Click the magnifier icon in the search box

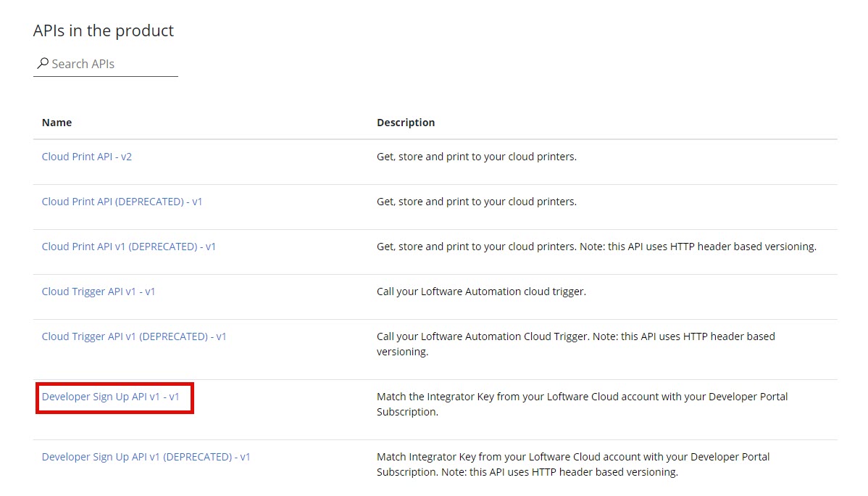click(43, 64)
